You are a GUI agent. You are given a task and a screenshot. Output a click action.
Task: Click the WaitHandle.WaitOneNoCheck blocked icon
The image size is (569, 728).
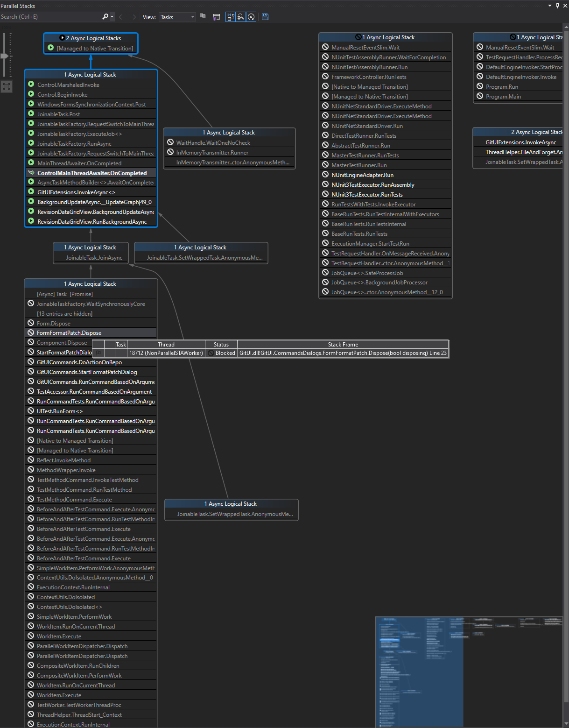click(170, 142)
